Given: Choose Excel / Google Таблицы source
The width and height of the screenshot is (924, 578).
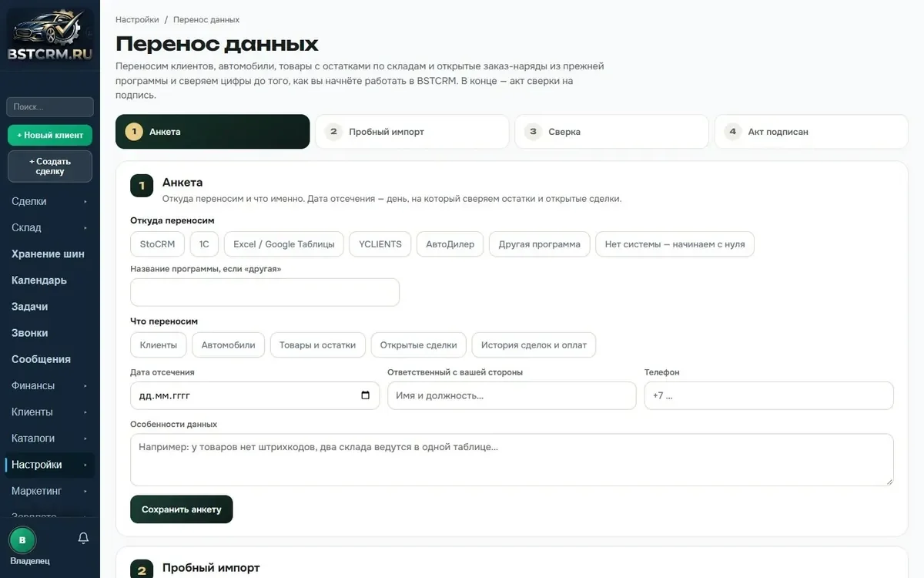Looking at the screenshot, I should (x=284, y=244).
